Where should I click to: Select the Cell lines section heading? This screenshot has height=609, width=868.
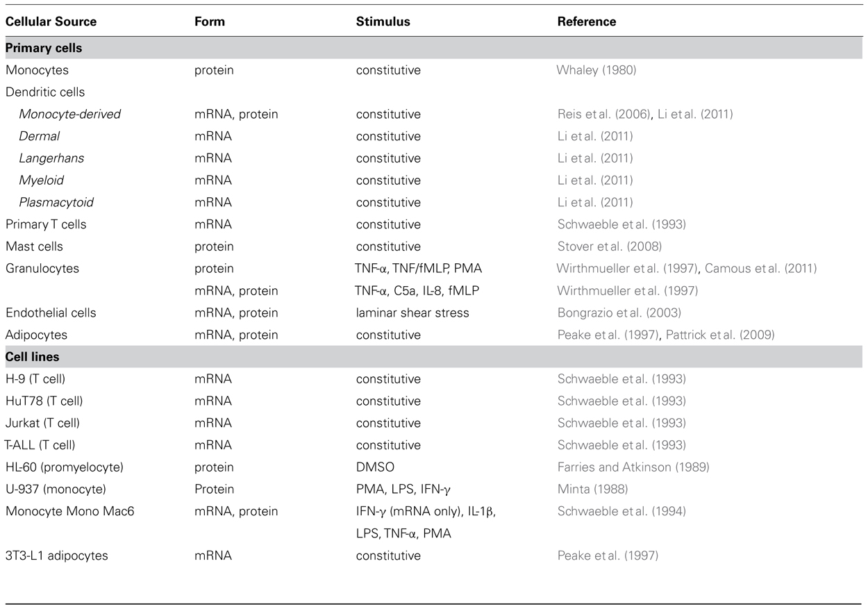coord(32,357)
